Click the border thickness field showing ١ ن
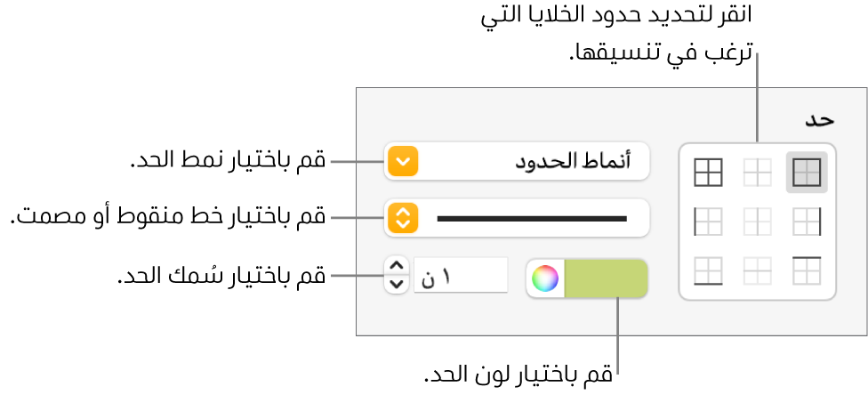Viewport: 868px width, 395px height. tap(461, 276)
